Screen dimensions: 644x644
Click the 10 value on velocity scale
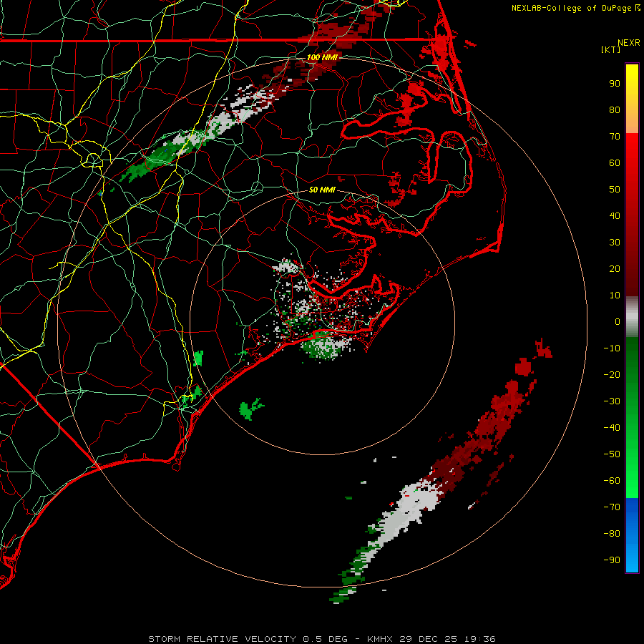(x=615, y=296)
